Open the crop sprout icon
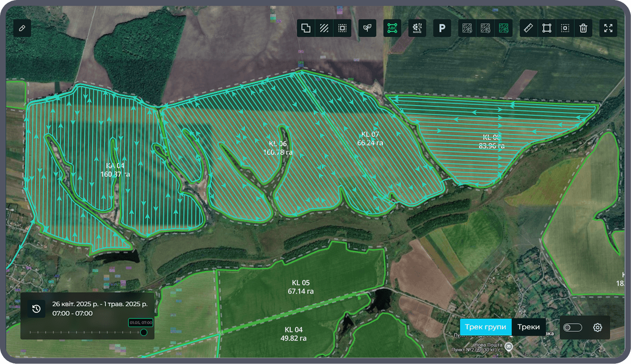The width and height of the screenshot is (631, 364). [368, 28]
